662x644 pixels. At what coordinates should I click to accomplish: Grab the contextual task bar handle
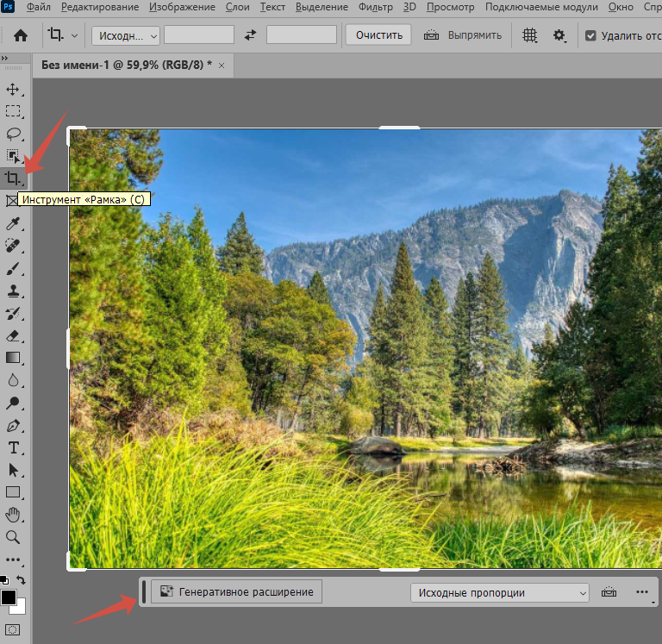click(144, 591)
